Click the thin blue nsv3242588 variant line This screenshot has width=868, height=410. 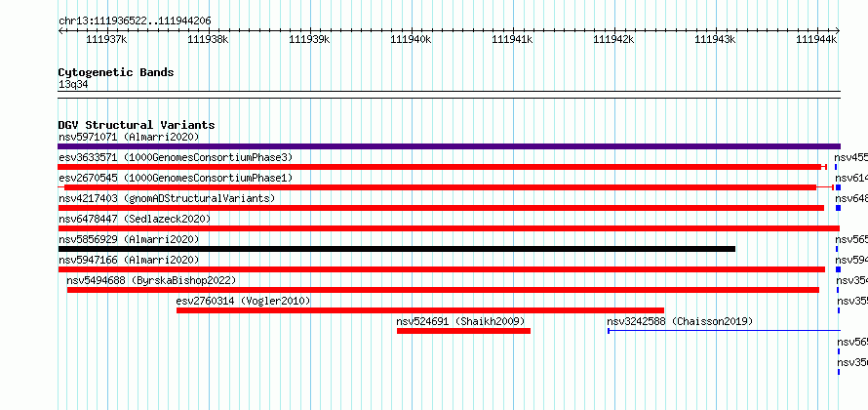[724, 331]
